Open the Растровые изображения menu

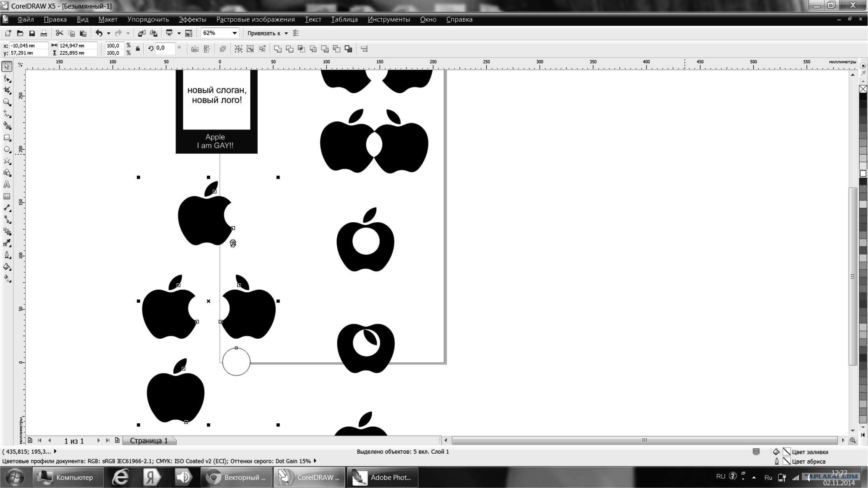point(255,19)
